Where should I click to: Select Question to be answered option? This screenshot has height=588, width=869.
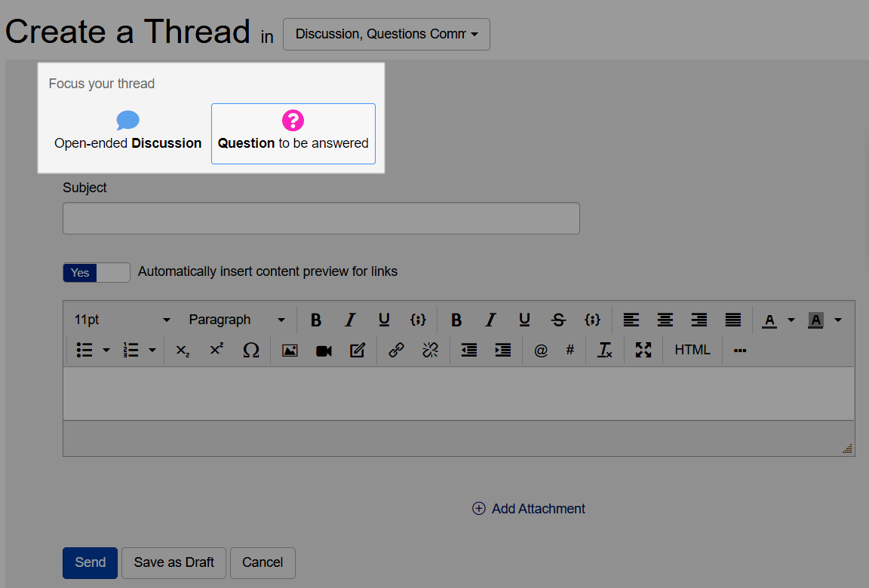293,133
